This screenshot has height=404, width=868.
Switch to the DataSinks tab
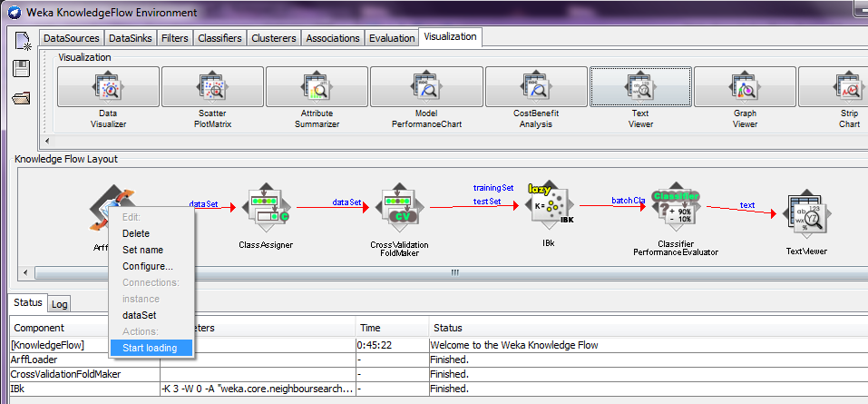pos(131,38)
